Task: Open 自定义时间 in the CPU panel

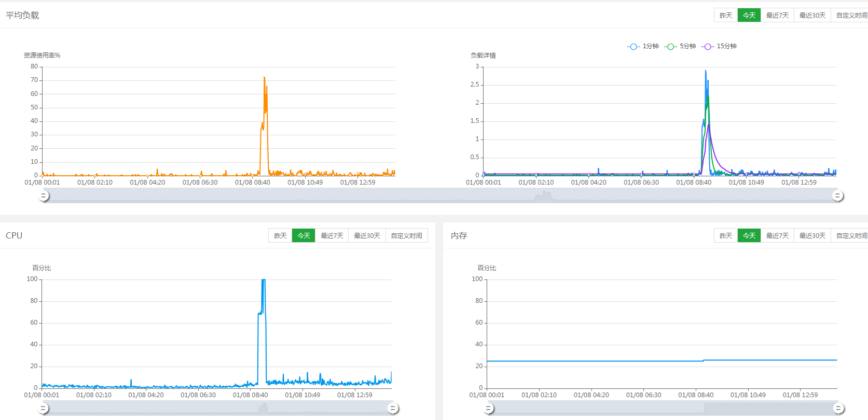Action: 407,236
